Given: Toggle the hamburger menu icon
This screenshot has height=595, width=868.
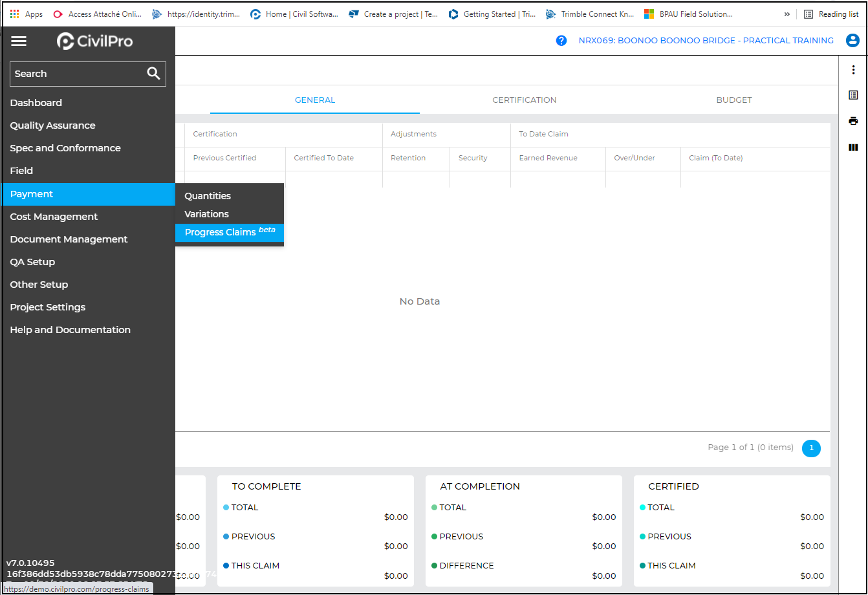Looking at the screenshot, I should click(x=19, y=41).
